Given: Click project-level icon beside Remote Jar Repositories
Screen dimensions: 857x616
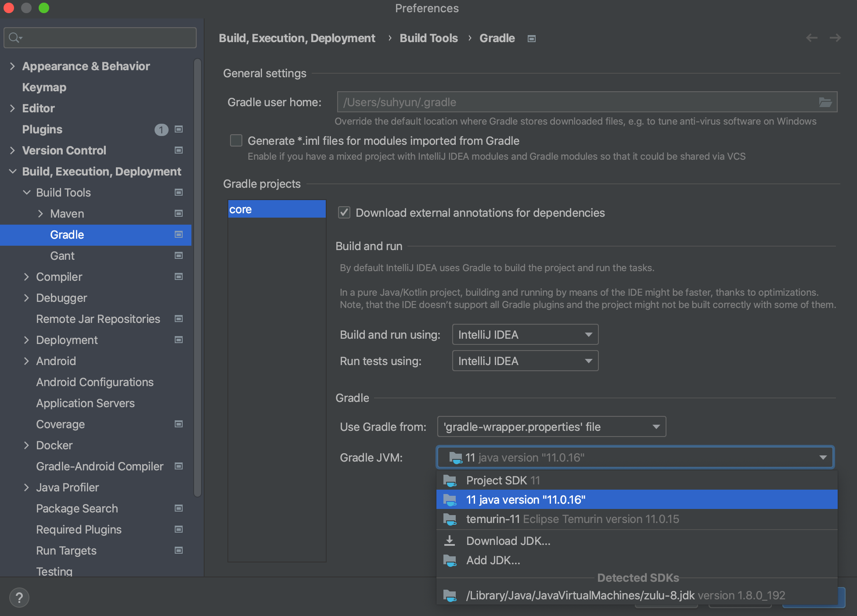Looking at the screenshot, I should click(179, 319).
